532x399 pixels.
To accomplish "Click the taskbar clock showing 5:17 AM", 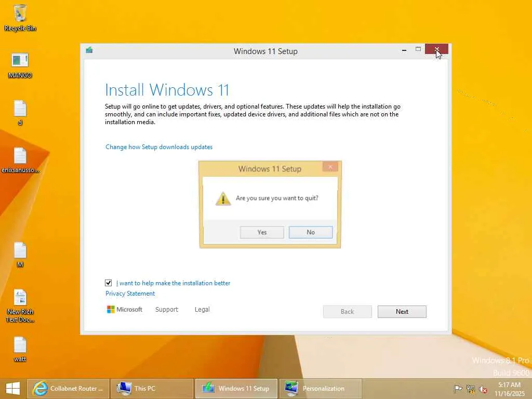I will 509,389.
